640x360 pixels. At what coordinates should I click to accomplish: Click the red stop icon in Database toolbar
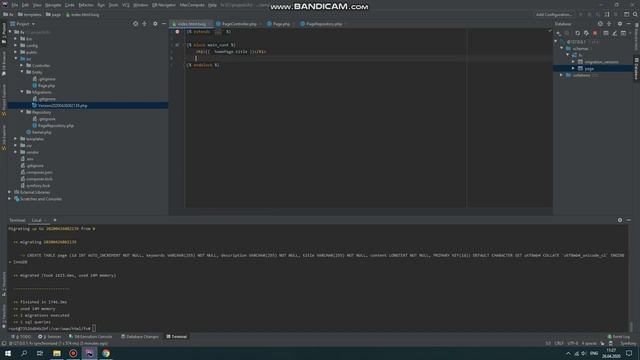[x=595, y=33]
